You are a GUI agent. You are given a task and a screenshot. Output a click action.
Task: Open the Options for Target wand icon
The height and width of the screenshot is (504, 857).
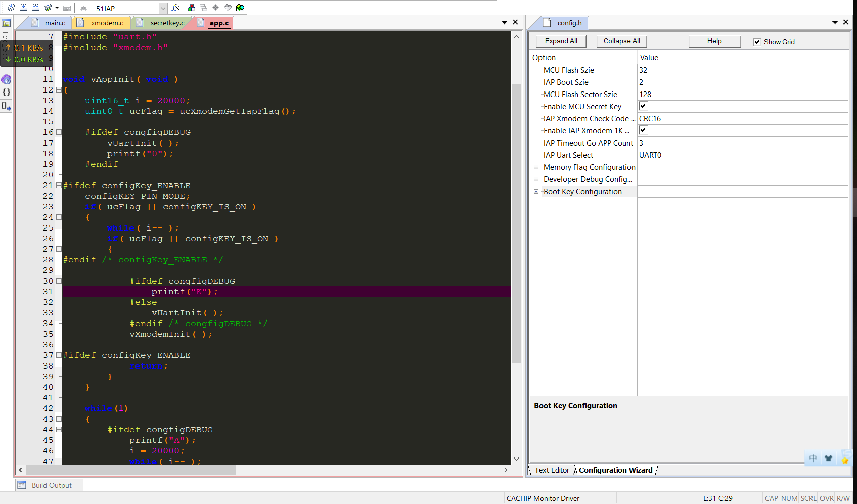click(175, 8)
